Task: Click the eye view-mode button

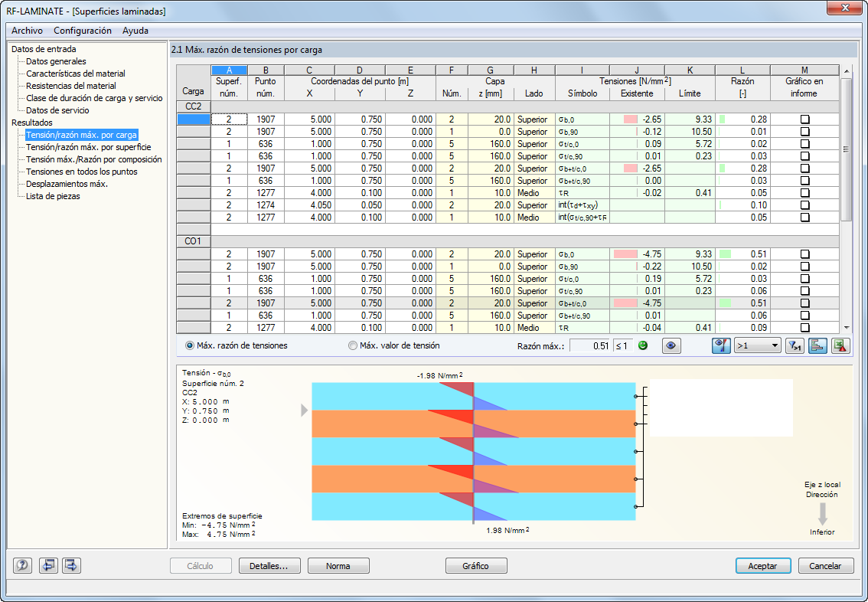Action: click(671, 345)
